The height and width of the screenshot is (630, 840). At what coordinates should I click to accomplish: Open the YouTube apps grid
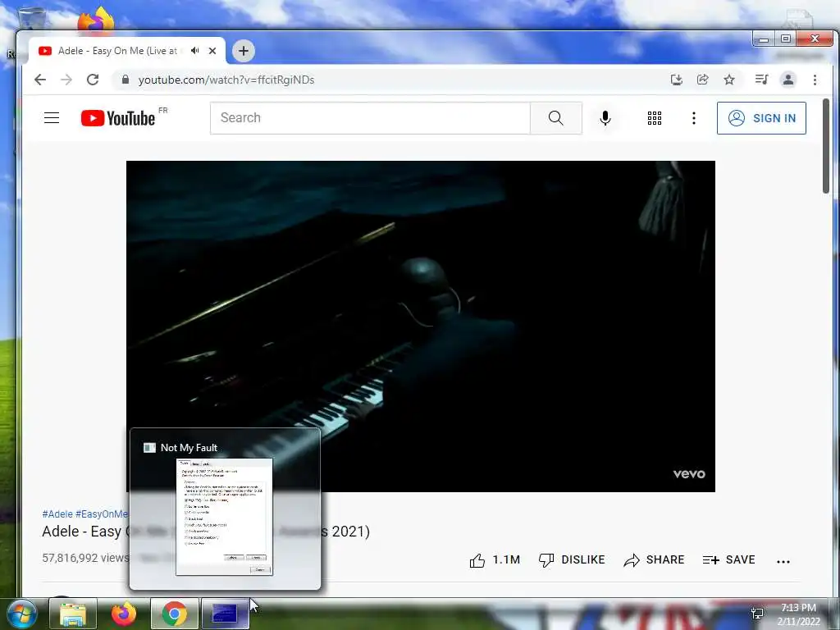(654, 118)
